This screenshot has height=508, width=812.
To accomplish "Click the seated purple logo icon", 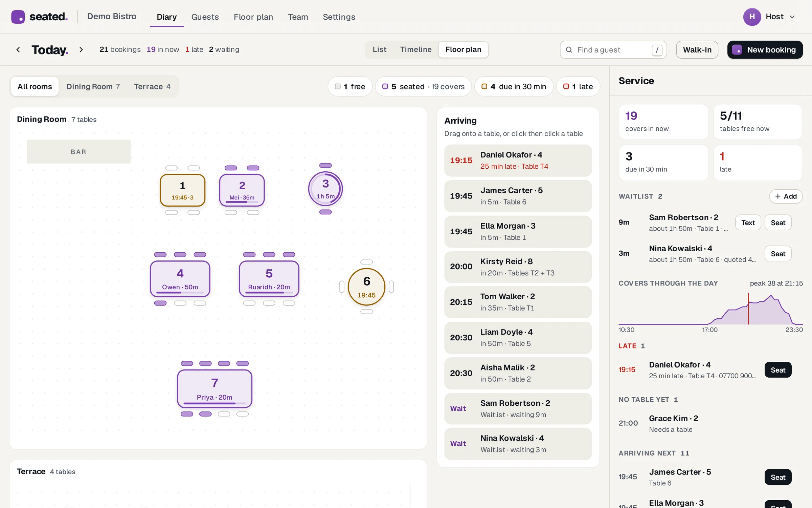I will [18, 17].
